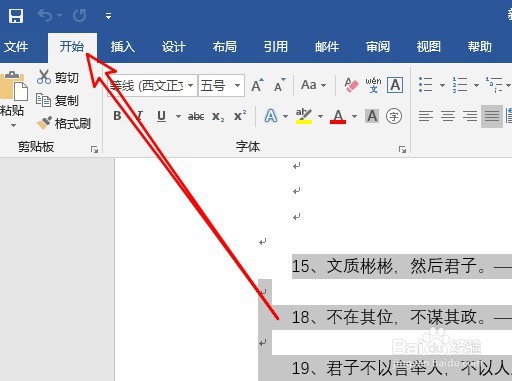Click the Enclose Characters 字 icon
The image size is (512, 381).
pos(394,116)
